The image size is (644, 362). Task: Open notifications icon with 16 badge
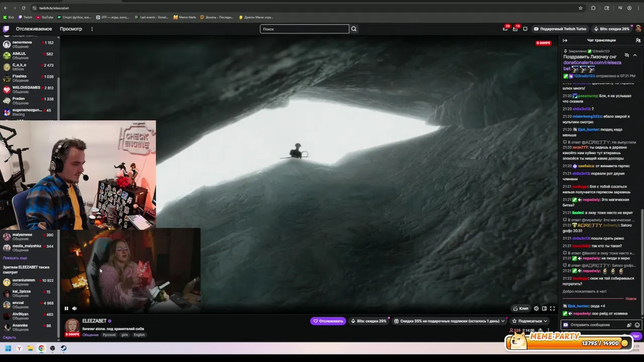(515, 29)
